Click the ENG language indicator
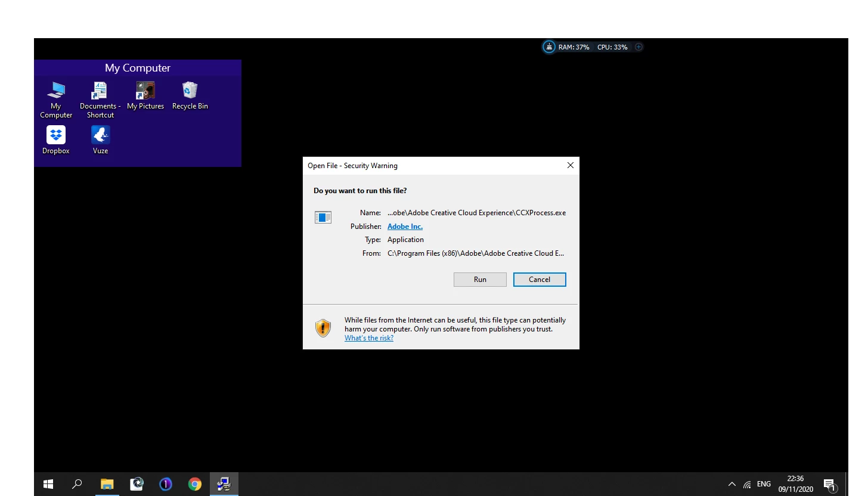 click(764, 484)
